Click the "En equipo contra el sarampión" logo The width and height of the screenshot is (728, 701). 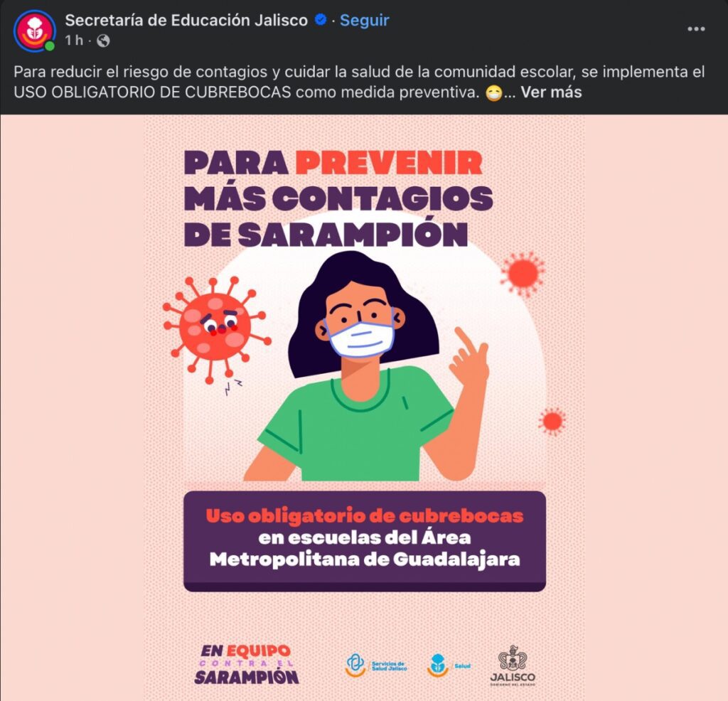tap(247, 664)
